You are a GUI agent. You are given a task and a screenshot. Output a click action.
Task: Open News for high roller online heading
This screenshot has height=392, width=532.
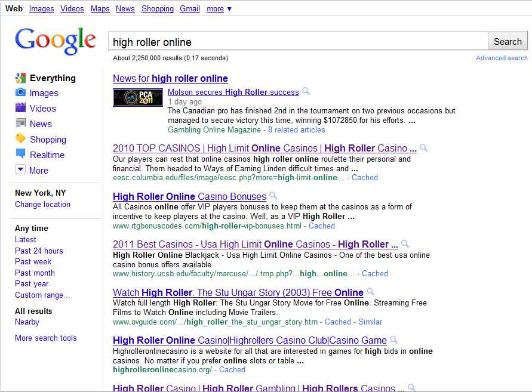(x=170, y=78)
